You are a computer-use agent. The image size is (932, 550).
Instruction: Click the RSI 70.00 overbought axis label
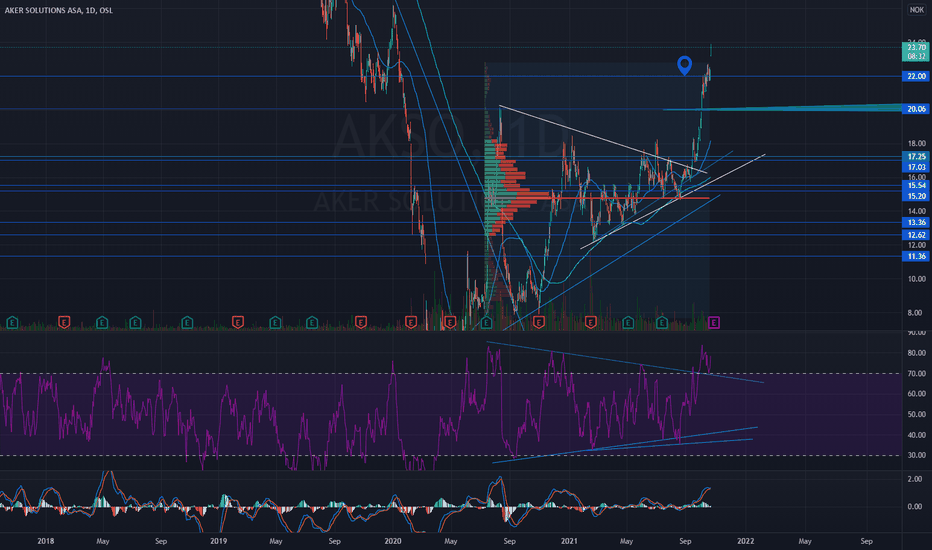tap(917, 373)
